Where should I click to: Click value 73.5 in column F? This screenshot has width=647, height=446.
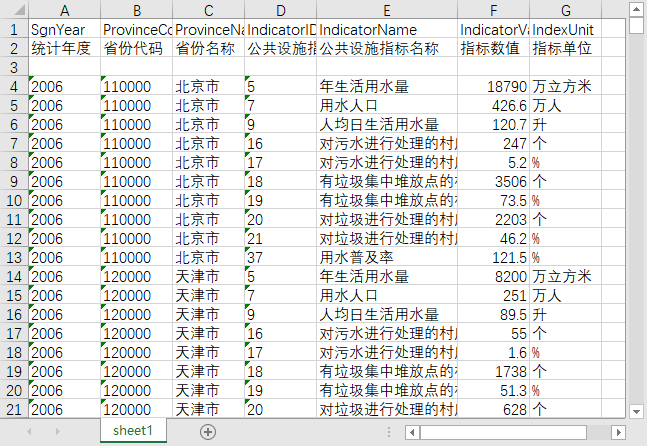pyautogui.click(x=494, y=200)
